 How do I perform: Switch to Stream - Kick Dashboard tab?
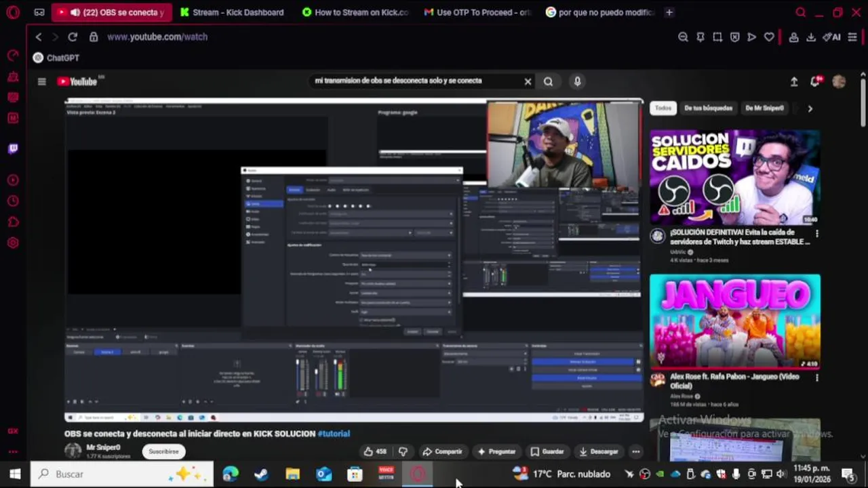(x=232, y=12)
